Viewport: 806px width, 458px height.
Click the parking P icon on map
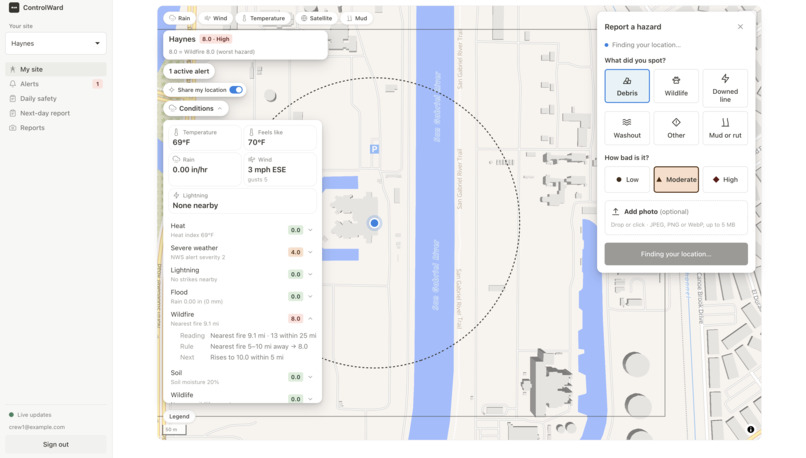(x=374, y=149)
